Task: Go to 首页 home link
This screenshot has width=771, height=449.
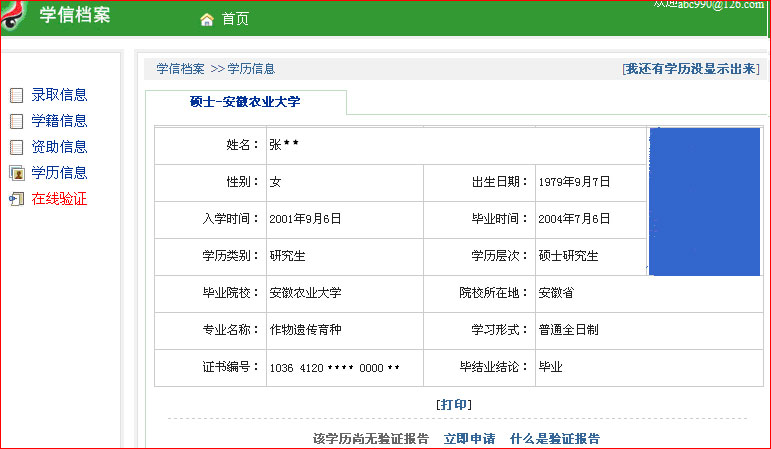Action: coord(235,19)
